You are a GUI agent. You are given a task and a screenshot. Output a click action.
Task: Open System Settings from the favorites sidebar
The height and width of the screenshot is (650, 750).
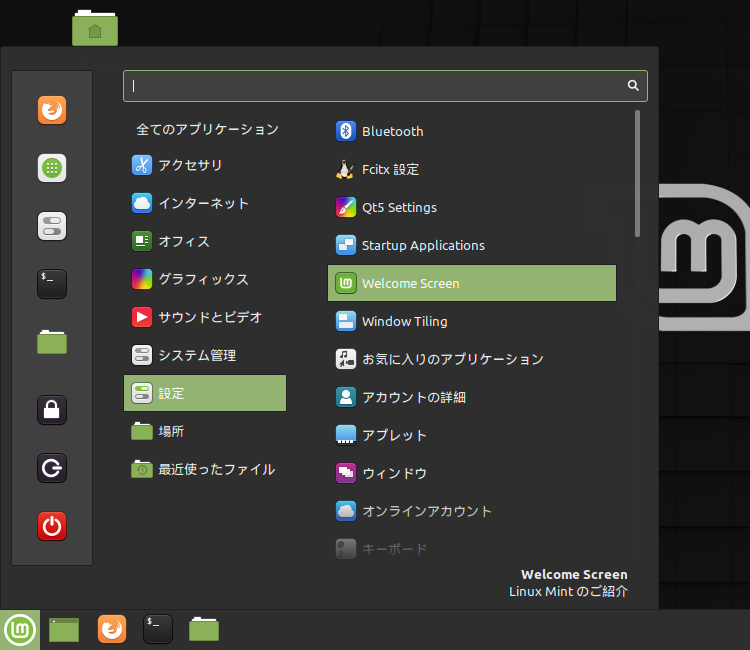pos(52,226)
